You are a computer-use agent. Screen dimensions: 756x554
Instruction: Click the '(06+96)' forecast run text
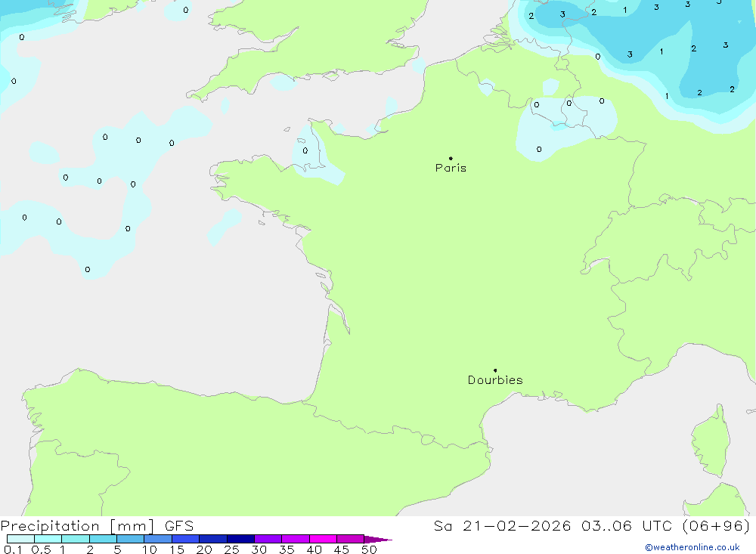tap(716, 526)
